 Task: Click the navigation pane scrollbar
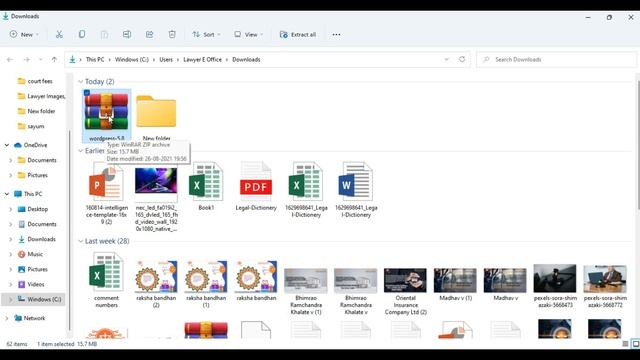[69, 229]
